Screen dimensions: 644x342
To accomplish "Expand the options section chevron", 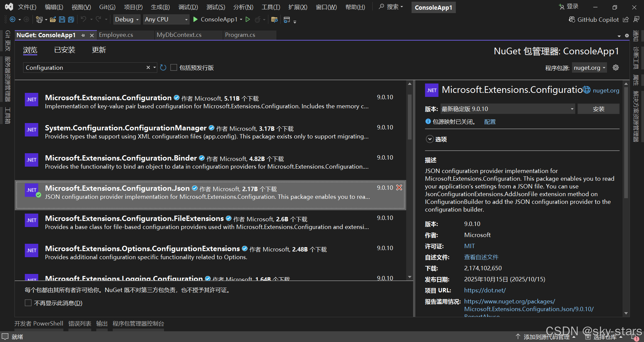I will 430,139.
